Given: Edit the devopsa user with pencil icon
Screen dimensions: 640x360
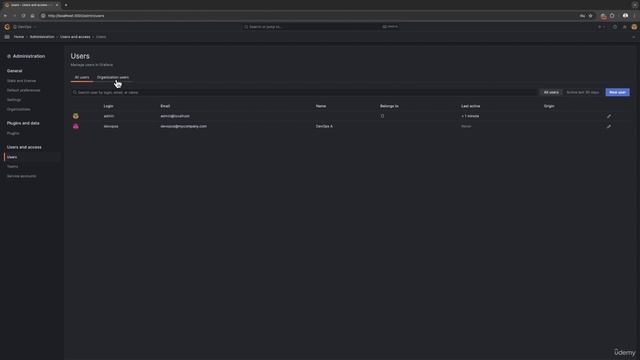Looking at the screenshot, I should pyautogui.click(x=609, y=127).
